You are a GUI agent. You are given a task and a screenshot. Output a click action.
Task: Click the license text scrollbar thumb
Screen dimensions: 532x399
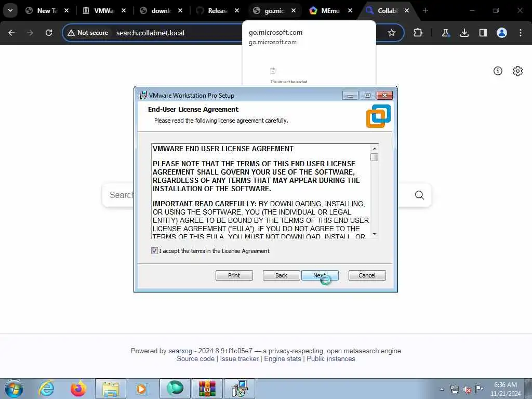(x=374, y=157)
